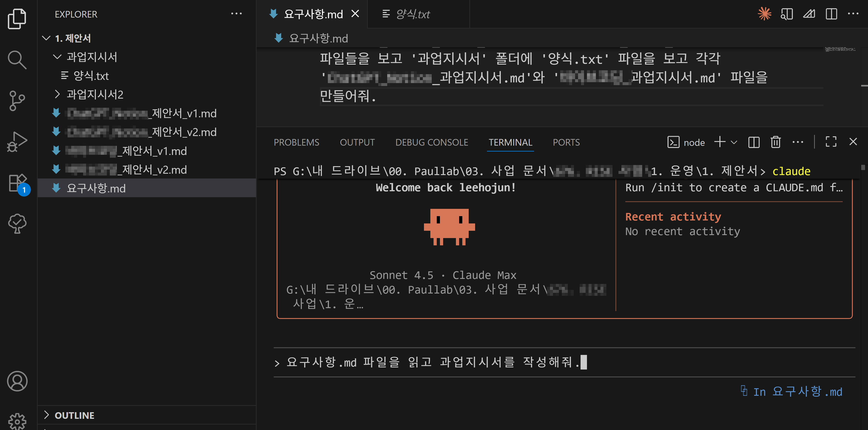This screenshot has width=868, height=430.
Task: Split the editor right
Action: pyautogui.click(x=831, y=14)
